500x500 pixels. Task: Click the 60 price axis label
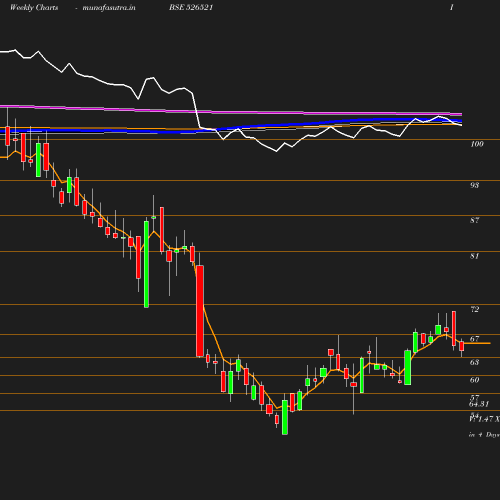coord(474,380)
